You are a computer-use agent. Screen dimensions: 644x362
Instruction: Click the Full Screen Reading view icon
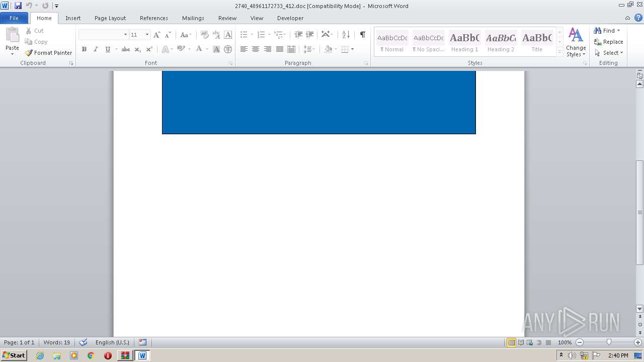(521, 342)
